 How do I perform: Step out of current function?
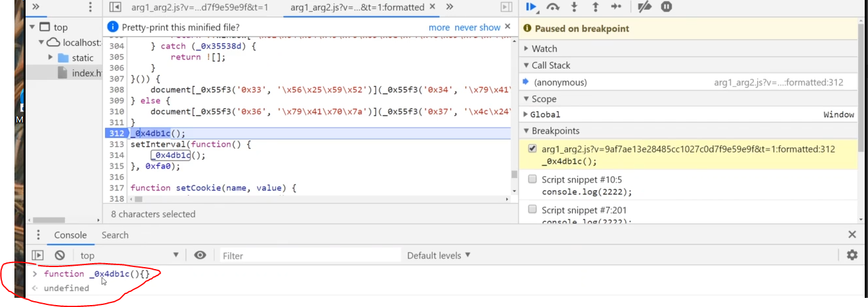click(595, 7)
